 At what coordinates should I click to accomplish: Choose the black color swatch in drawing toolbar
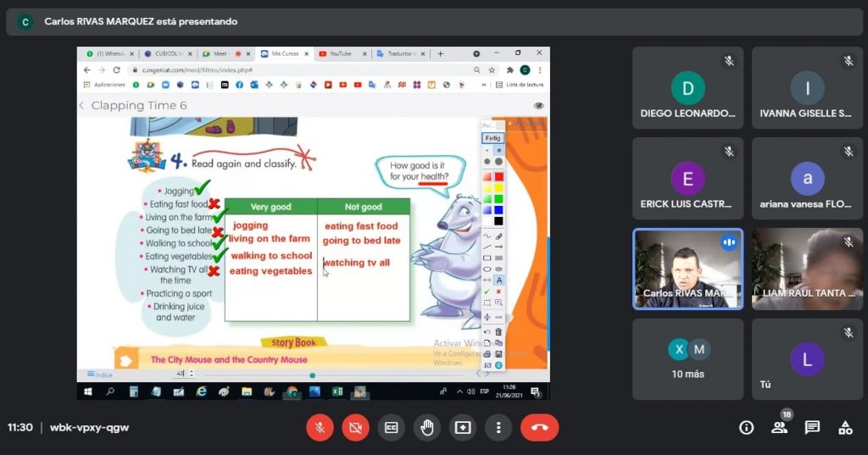498,221
